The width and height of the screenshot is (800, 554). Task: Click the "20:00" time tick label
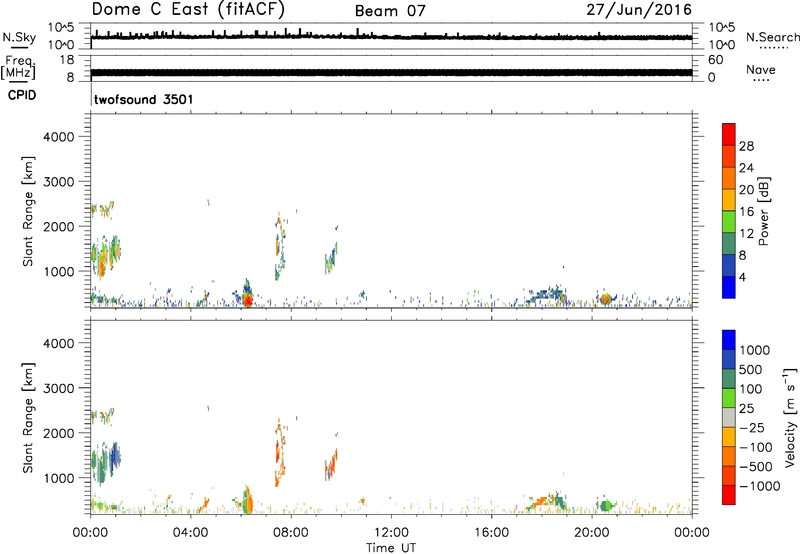coord(592,533)
